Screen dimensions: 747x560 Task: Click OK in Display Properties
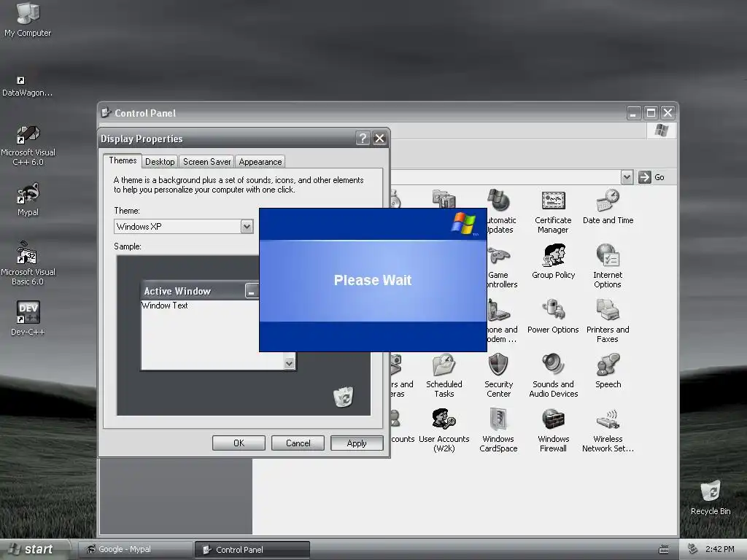click(239, 443)
